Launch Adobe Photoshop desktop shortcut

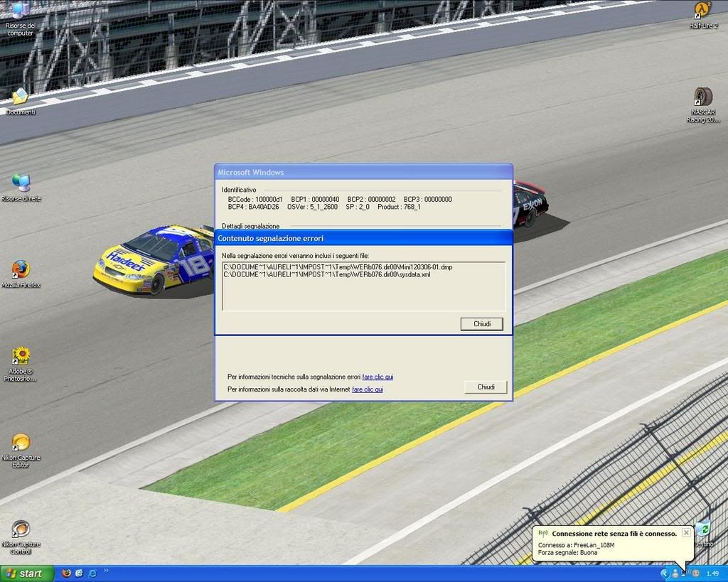point(21,356)
